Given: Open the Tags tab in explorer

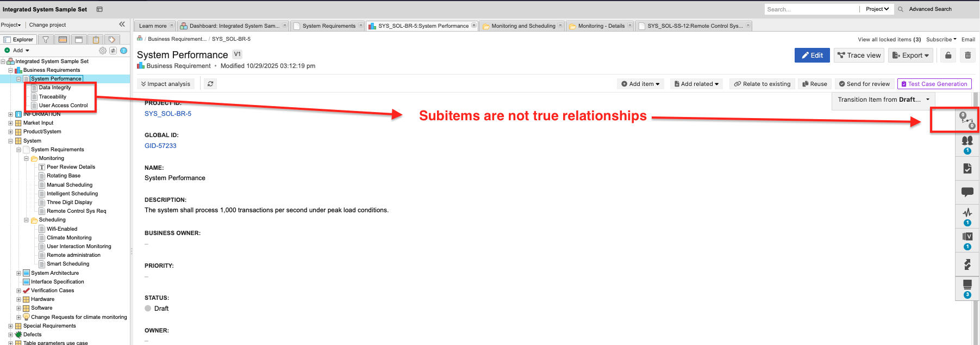Looking at the screenshot, I should pos(112,39).
